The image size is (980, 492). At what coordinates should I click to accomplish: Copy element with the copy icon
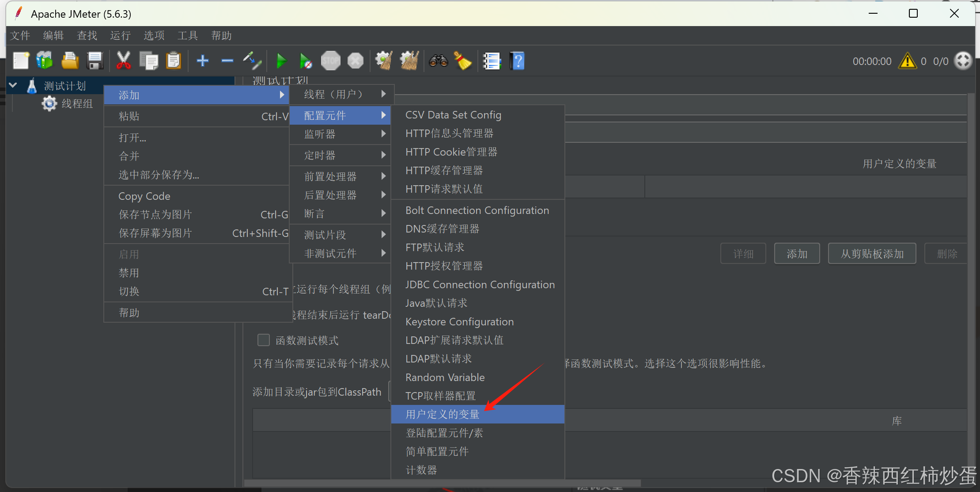click(149, 61)
